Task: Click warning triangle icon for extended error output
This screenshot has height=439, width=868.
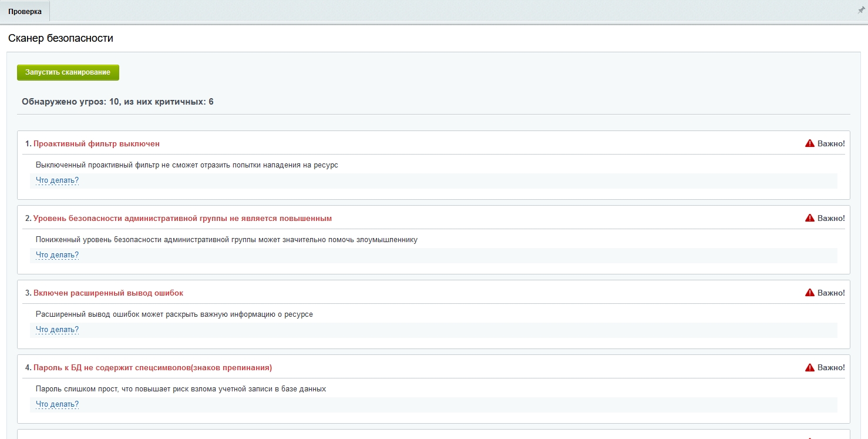Action: pos(810,293)
